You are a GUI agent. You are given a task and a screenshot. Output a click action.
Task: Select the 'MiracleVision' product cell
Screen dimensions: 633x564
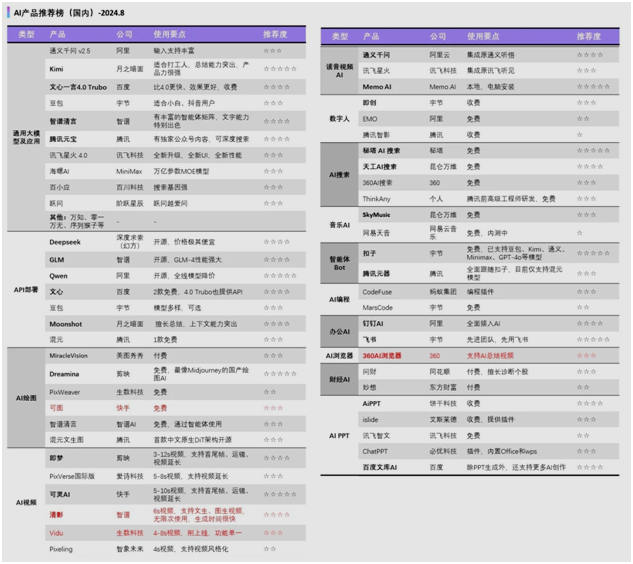[x=68, y=356]
